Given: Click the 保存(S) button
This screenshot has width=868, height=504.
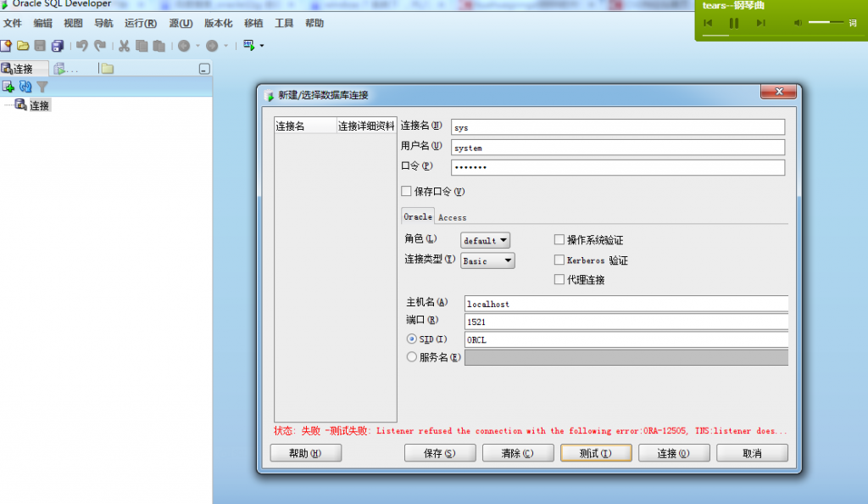Looking at the screenshot, I should [x=440, y=453].
